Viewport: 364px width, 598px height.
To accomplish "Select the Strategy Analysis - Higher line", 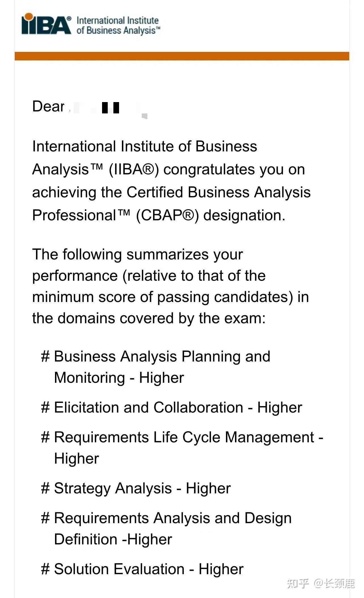I will coord(142,488).
